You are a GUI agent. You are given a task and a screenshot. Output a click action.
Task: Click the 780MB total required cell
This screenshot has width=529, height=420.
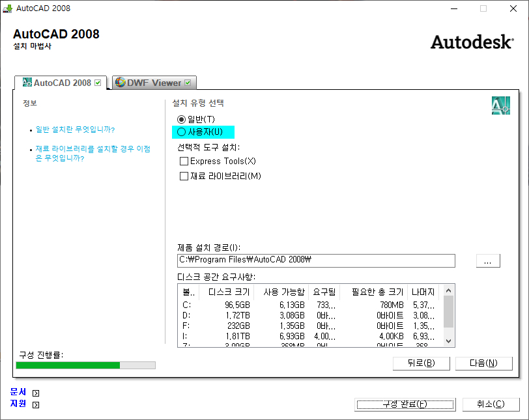click(392, 305)
